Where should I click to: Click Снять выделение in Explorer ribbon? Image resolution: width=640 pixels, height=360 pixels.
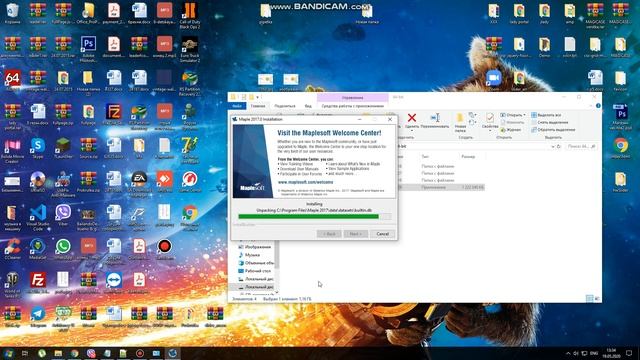click(549, 122)
